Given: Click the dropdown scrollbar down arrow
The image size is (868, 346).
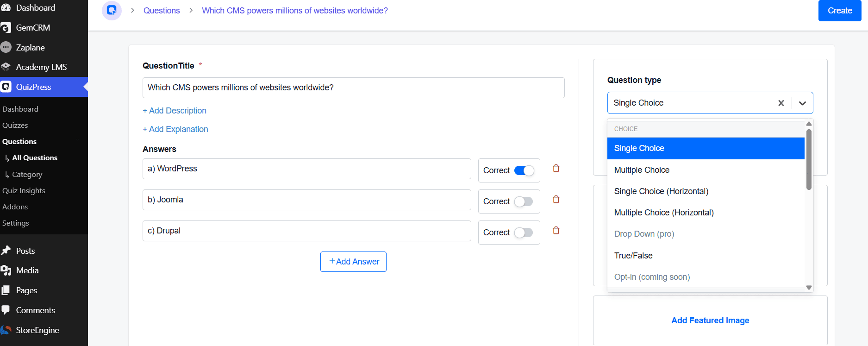Looking at the screenshot, I should pos(809,288).
